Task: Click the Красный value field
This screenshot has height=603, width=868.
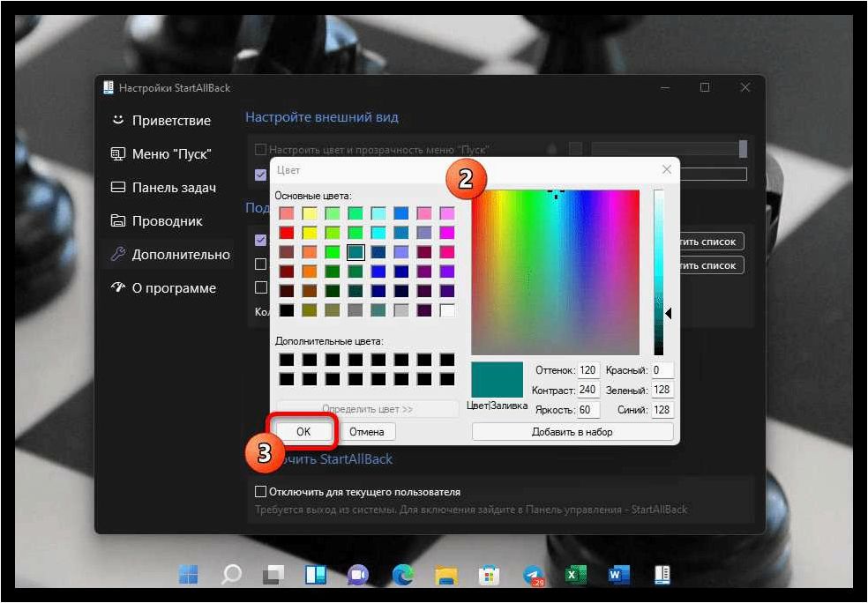Action: [x=662, y=370]
